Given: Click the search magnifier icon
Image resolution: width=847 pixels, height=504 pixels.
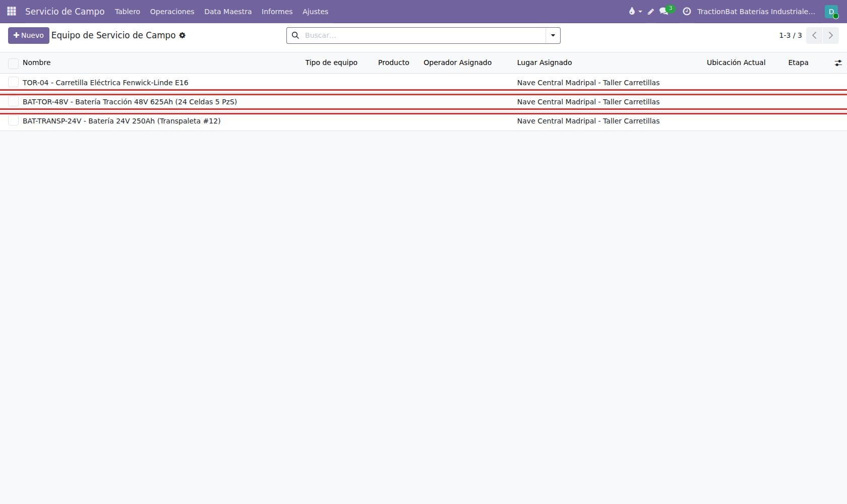Looking at the screenshot, I should point(295,35).
